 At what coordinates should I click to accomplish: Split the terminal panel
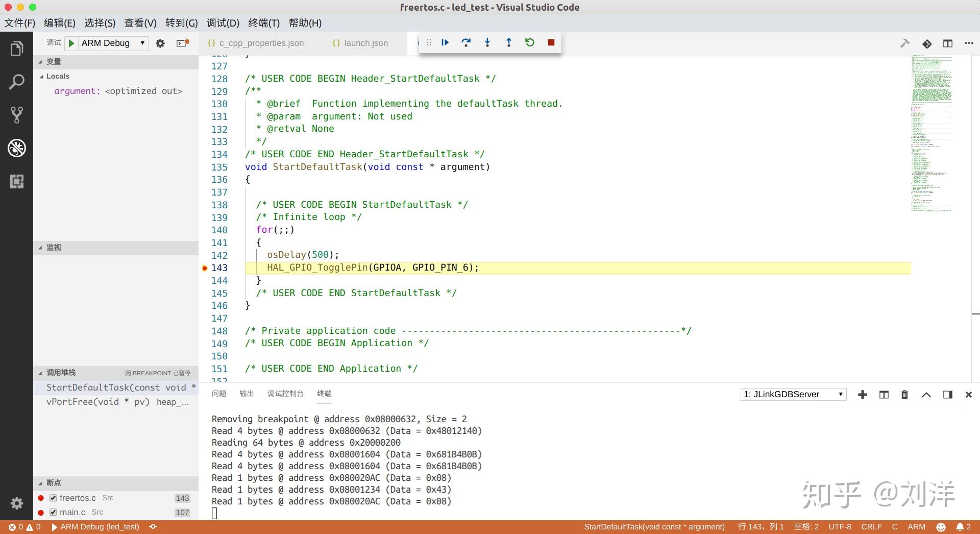(884, 395)
